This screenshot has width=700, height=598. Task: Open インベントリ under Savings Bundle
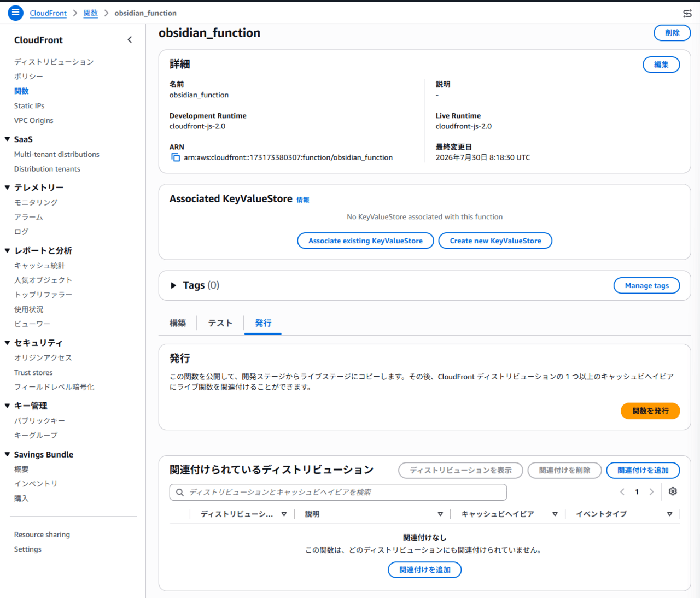[36, 484]
